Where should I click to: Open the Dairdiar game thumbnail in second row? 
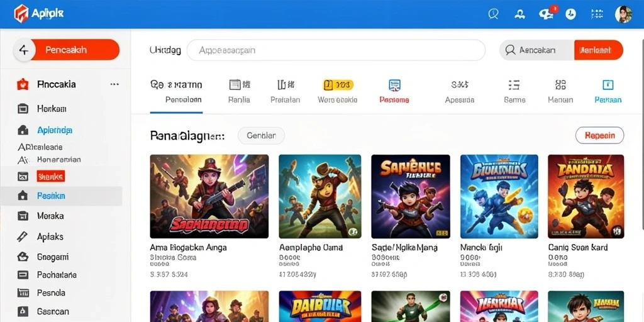pyautogui.click(x=320, y=306)
